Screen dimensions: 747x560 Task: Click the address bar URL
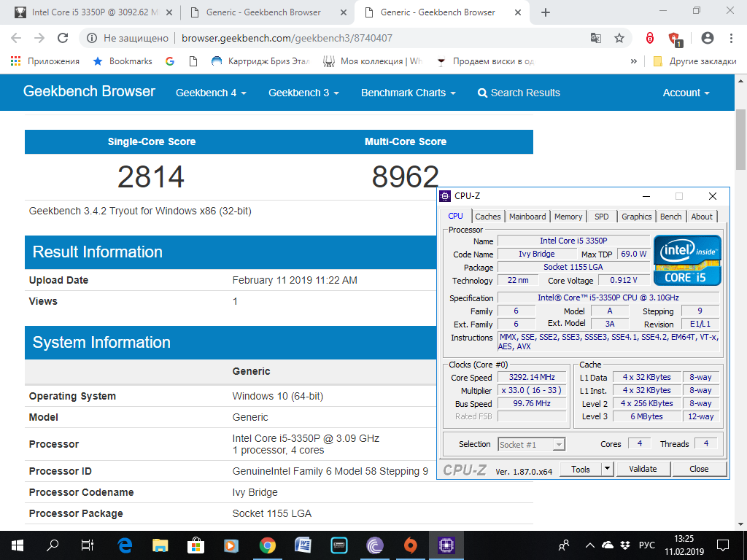[x=287, y=38]
